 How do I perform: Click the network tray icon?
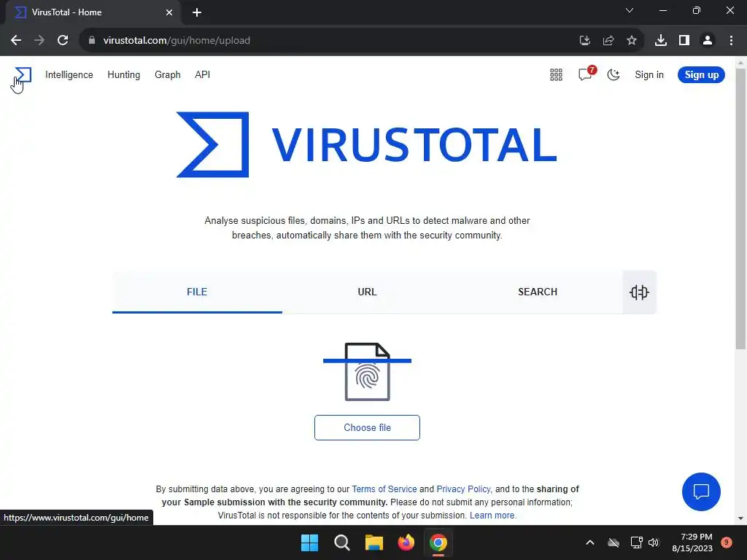click(636, 542)
